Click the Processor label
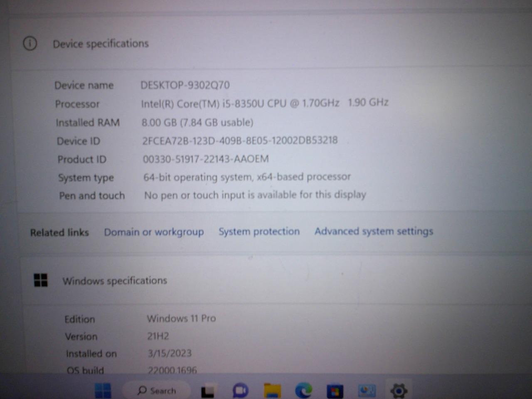 pyautogui.click(x=77, y=104)
